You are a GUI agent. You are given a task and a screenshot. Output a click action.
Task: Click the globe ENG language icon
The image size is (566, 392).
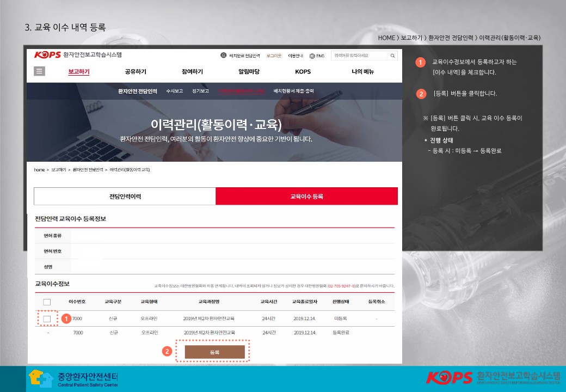click(312, 56)
